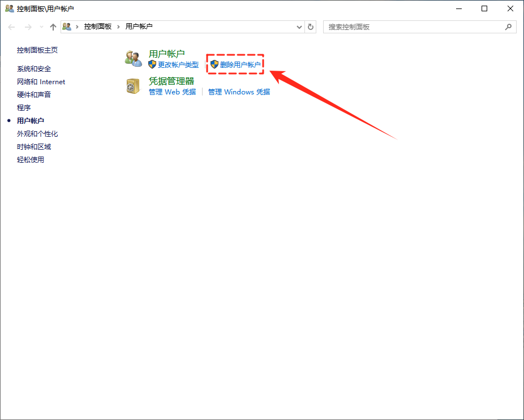Select 系统和安全 in the left sidebar
This screenshot has width=524, height=420.
coord(34,69)
